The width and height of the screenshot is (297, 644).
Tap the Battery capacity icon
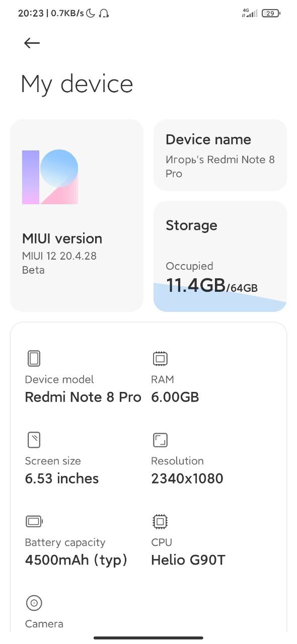[x=35, y=522]
